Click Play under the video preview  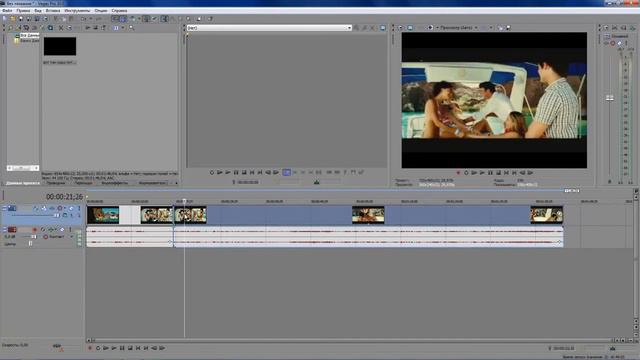pos(482,173)
